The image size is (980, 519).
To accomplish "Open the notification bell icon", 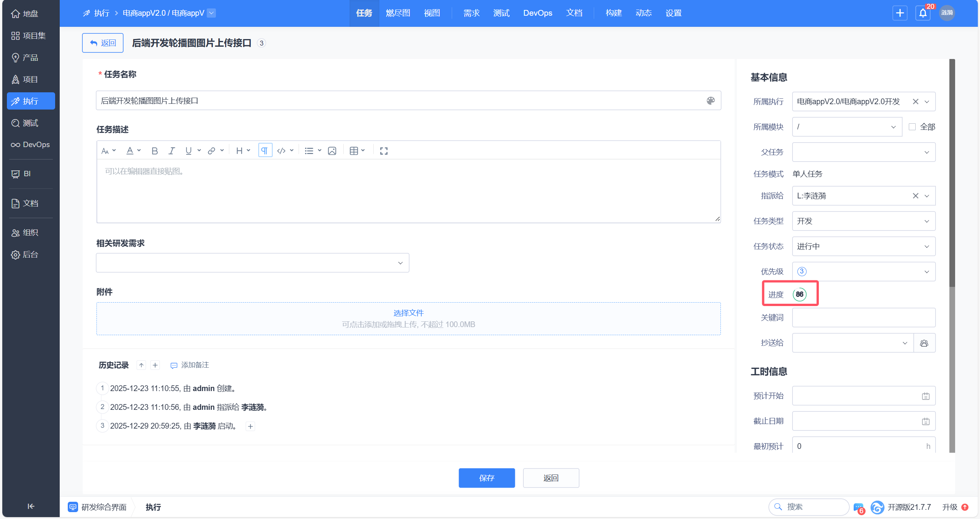I will [923, 13].
